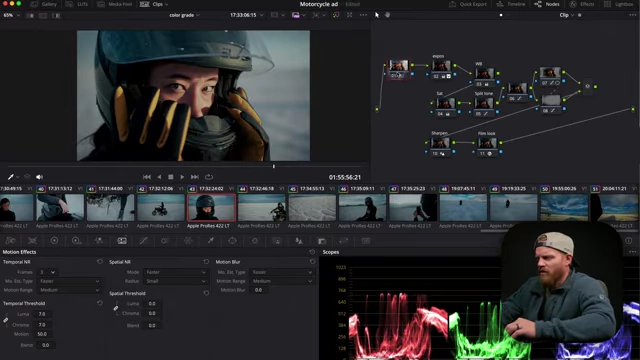Open the Sizing palette
Screen dimensions: 640x360
point(344,241)
